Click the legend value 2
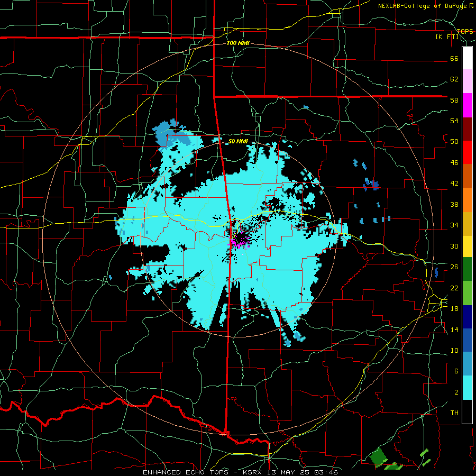The height and width of the screenshot is (476, 476). [x=456, y=392]
